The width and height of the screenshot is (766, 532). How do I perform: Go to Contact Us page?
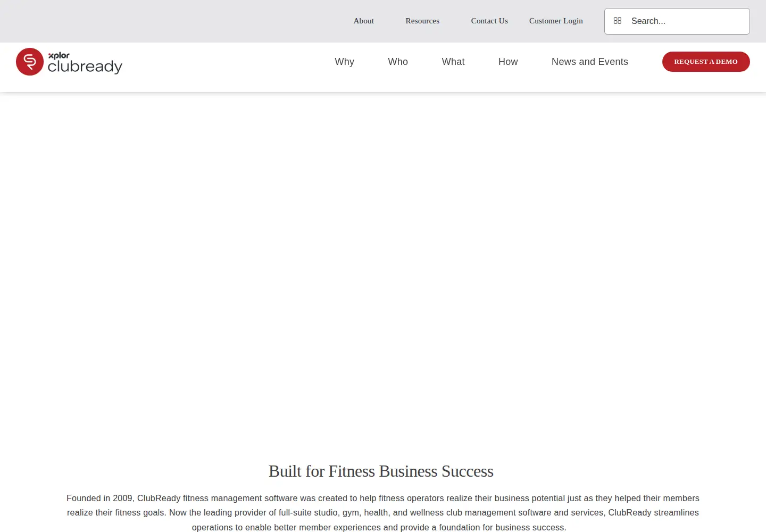[489, 21]
